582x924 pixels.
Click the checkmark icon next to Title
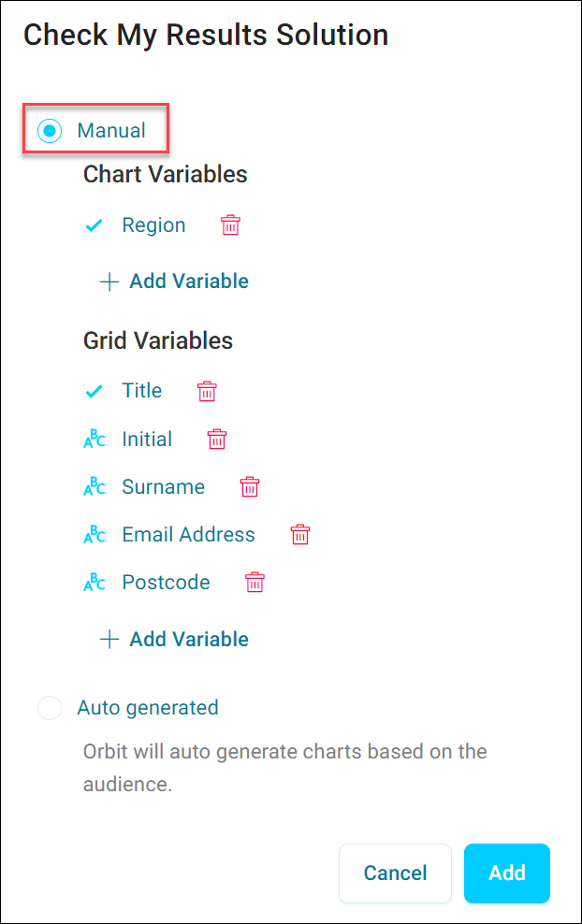tap(95, 391)
